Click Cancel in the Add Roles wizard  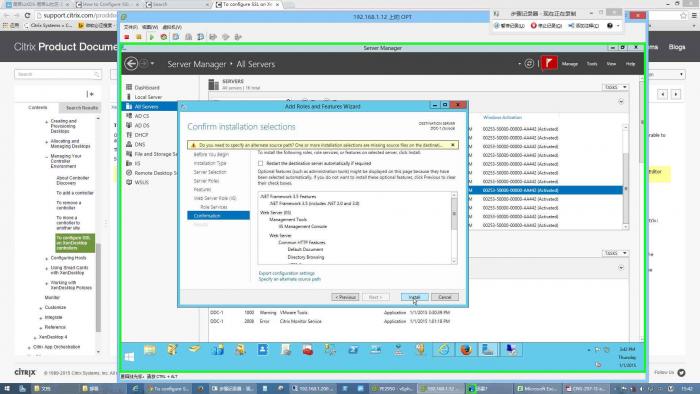pyautogui.click(x=445, y=297)
